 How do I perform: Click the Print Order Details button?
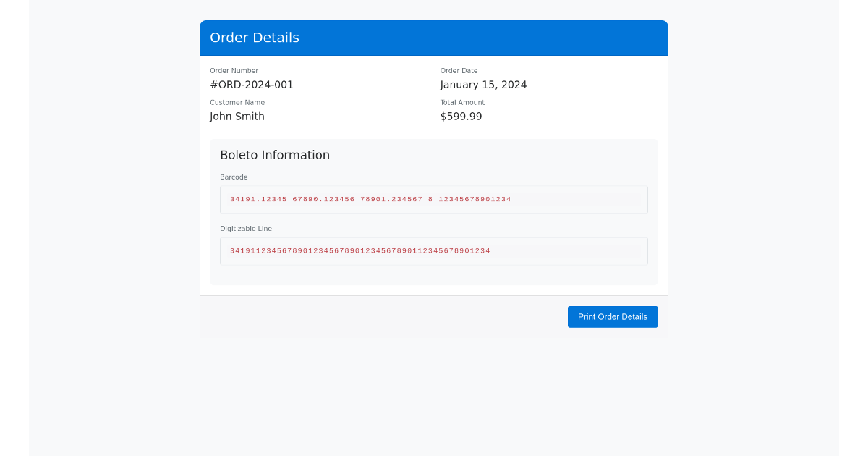pyautogui.click(x=613, y=316)
